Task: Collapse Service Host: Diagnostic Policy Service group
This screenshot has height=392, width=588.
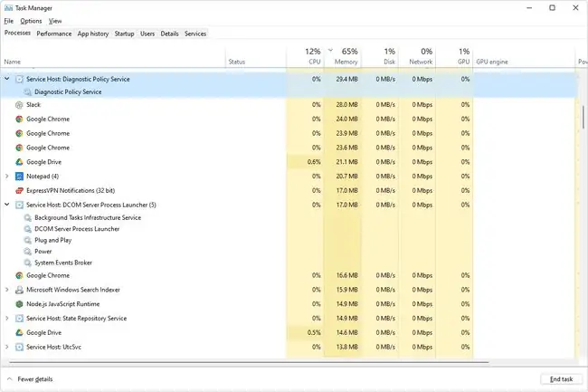Action: coord(6,79)
